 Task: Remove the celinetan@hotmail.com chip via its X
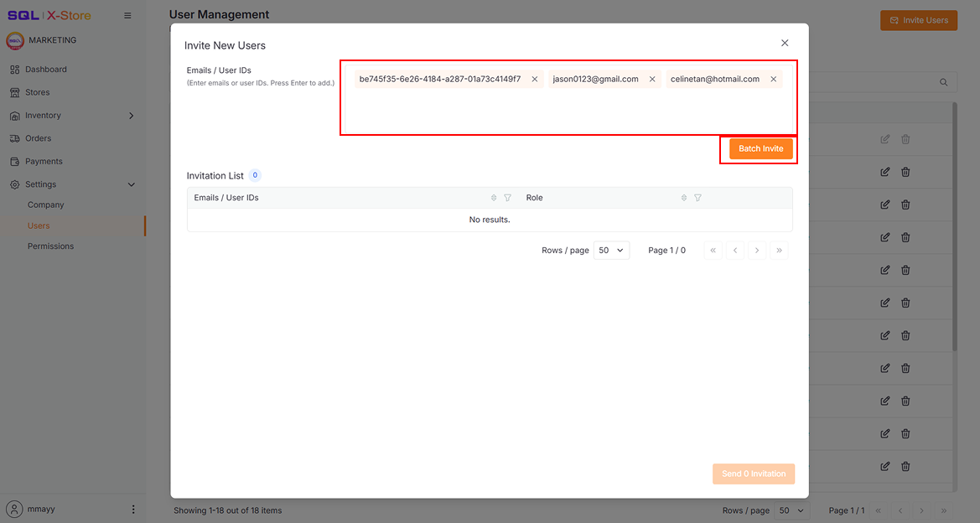(x=773, y=79)
